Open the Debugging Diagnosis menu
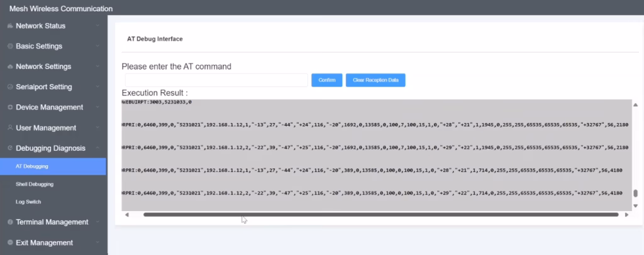644x255 pixels. (x=53, y=148)
